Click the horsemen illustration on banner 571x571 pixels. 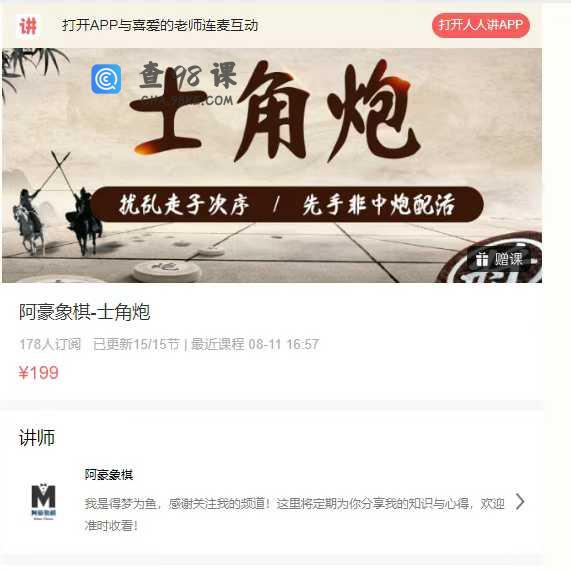click(x=56, y=207)
